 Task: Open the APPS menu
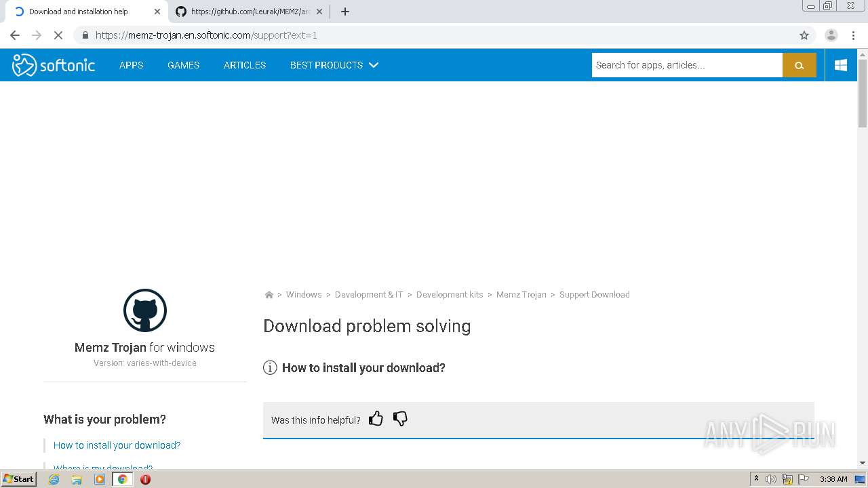[131, 65]
